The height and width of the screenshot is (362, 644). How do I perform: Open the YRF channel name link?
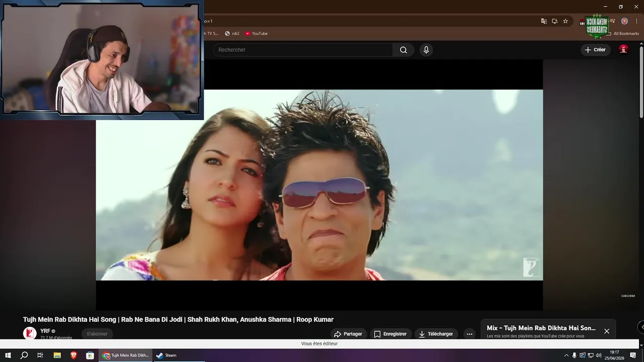[45, 331]
